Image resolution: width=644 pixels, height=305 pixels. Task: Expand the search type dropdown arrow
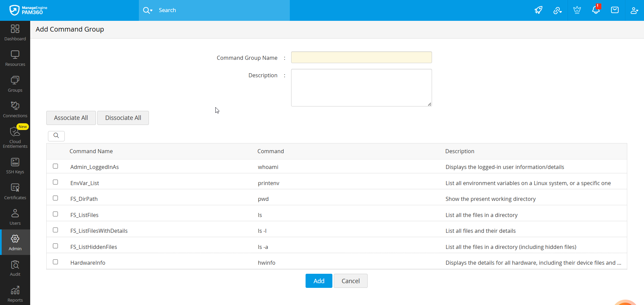pos(151,10)
